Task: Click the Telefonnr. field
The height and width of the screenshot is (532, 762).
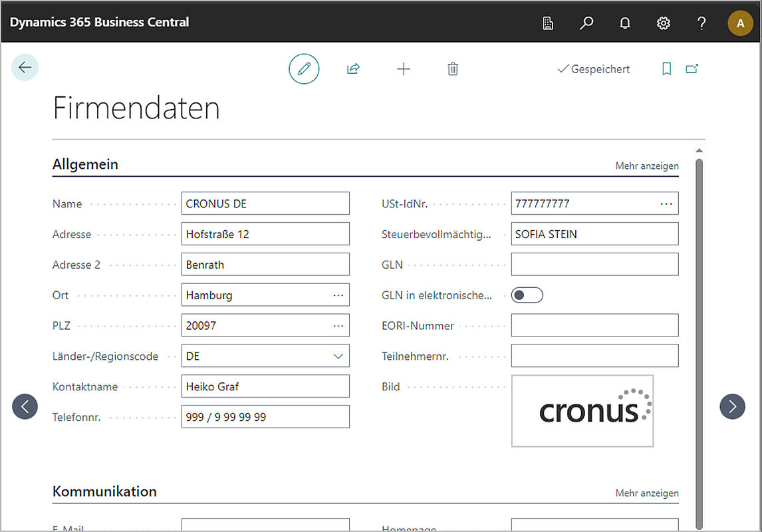Action: click(265, 417)
